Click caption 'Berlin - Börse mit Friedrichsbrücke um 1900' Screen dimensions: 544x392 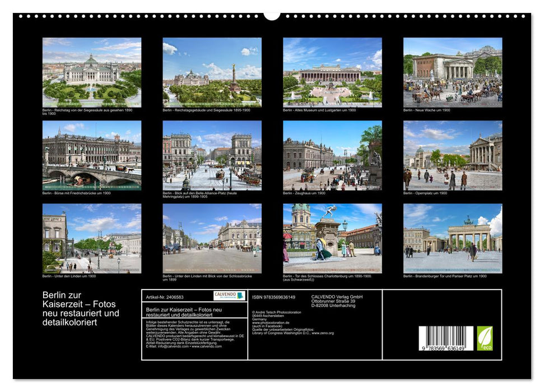77,193
